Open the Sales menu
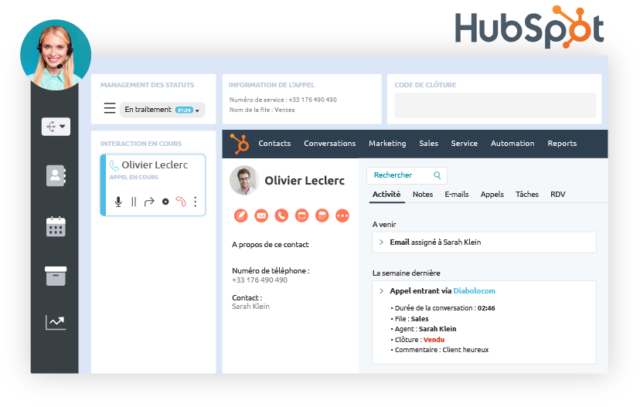The image size is (640, 407). (x=429, y=144)
